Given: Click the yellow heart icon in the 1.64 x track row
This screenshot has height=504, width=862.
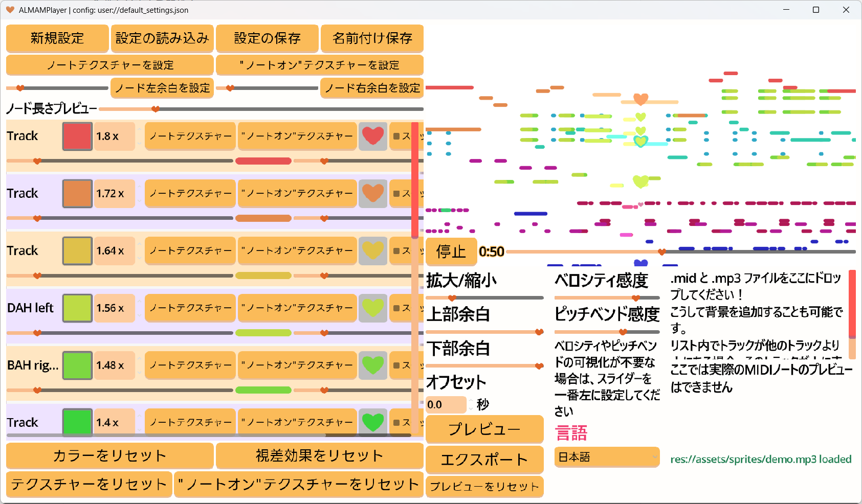Looking at the screenshot, I should coord(373,250).
